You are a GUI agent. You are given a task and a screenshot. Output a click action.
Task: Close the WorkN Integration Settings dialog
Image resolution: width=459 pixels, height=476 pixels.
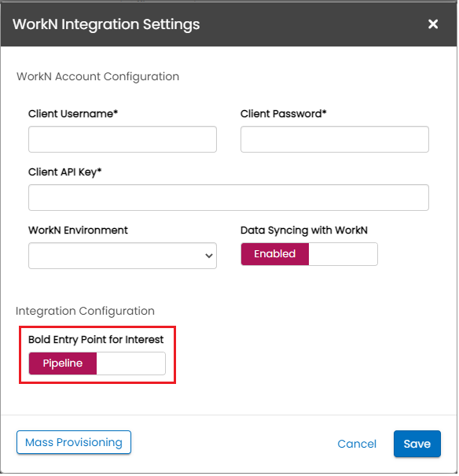tap(433, 24)
